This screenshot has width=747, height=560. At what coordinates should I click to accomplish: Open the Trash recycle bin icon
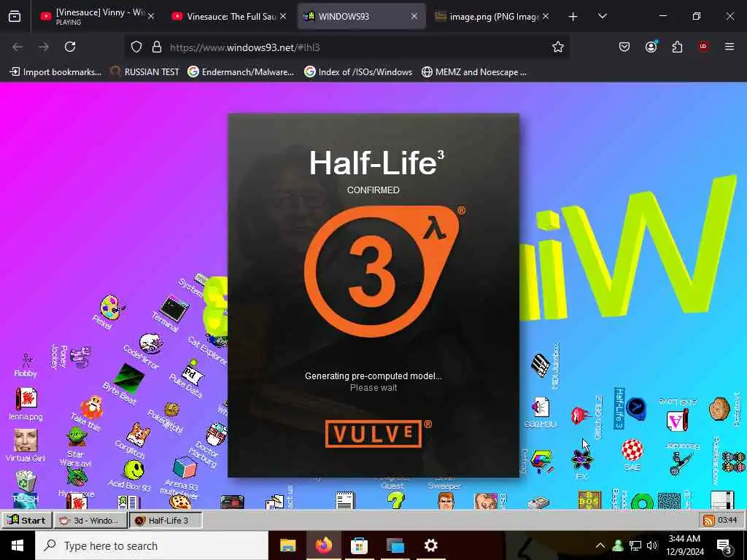[26, 481]
